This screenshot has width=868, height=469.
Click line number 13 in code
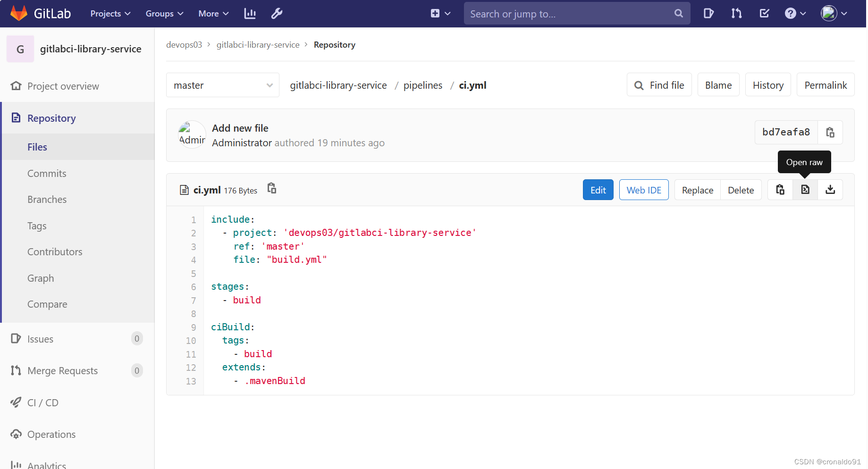click(x=191, y=381)
